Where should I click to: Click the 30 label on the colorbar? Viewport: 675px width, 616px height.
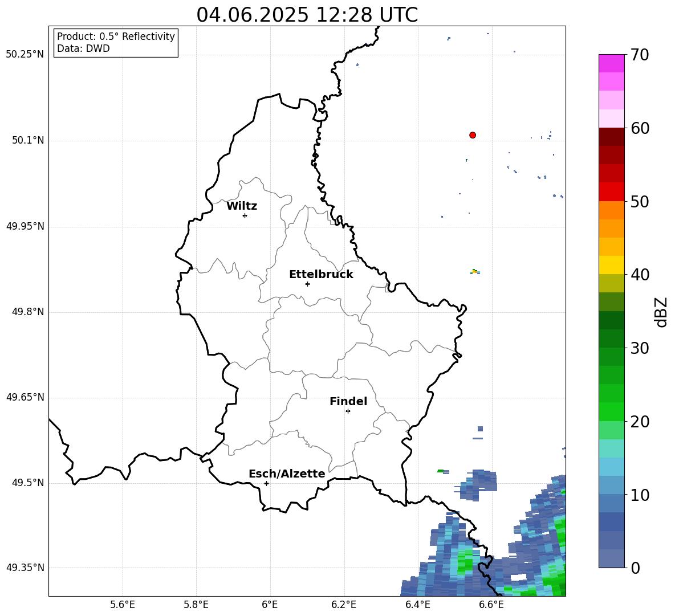point(640,348)
